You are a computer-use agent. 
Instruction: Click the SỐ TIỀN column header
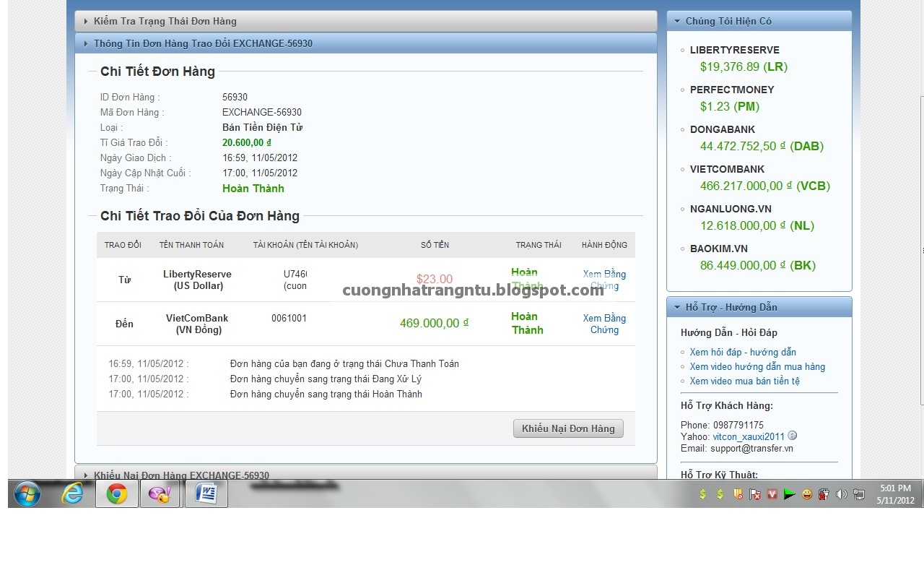435,245
